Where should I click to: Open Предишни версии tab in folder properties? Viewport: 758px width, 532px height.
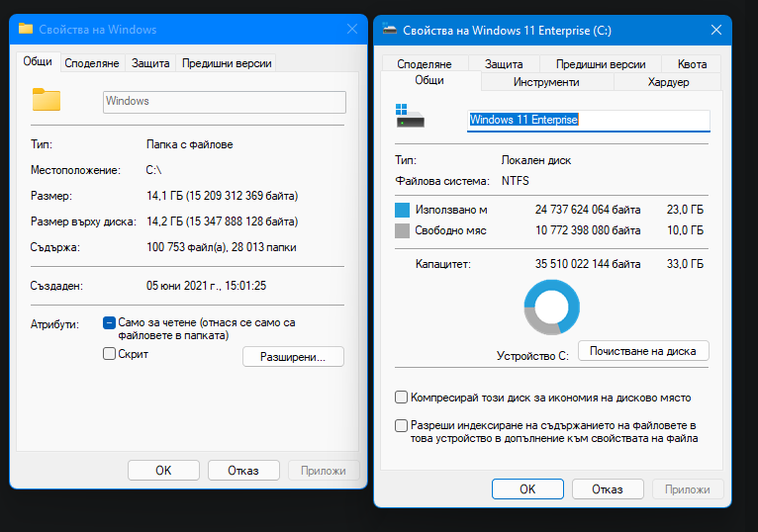[227, 63]
